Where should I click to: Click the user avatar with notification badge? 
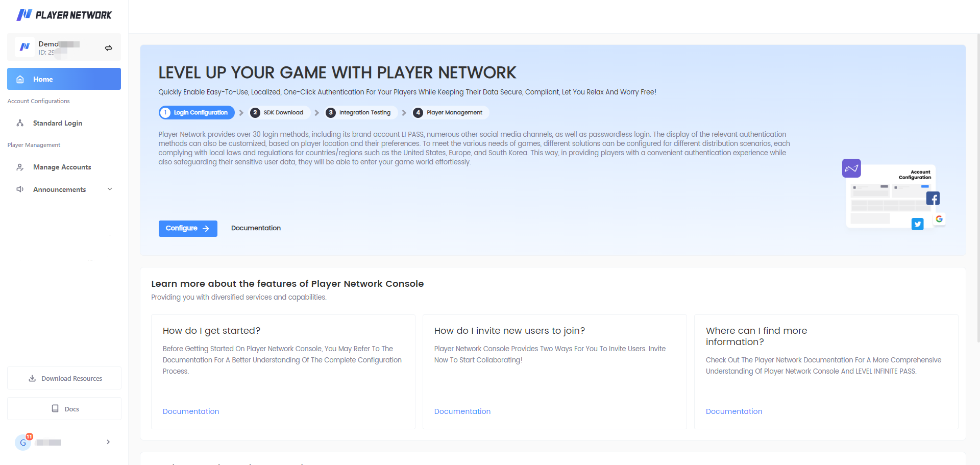[23, 442]
